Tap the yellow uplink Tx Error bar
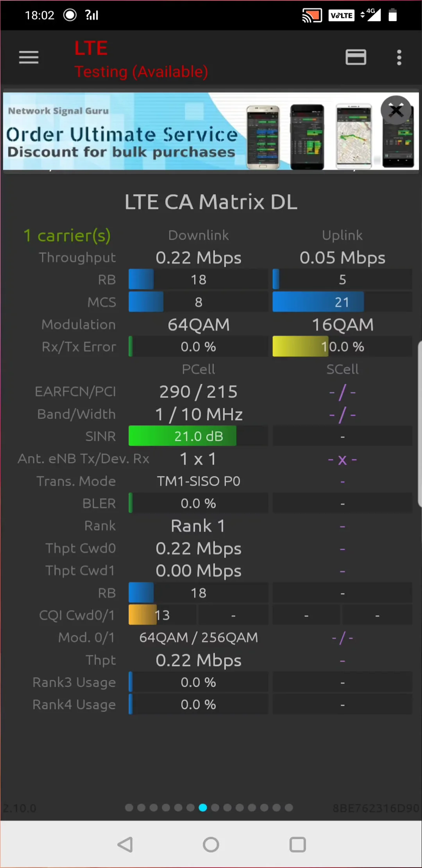Image resolution: width=422 pixels, height=868 pixels. pos(300,346)
